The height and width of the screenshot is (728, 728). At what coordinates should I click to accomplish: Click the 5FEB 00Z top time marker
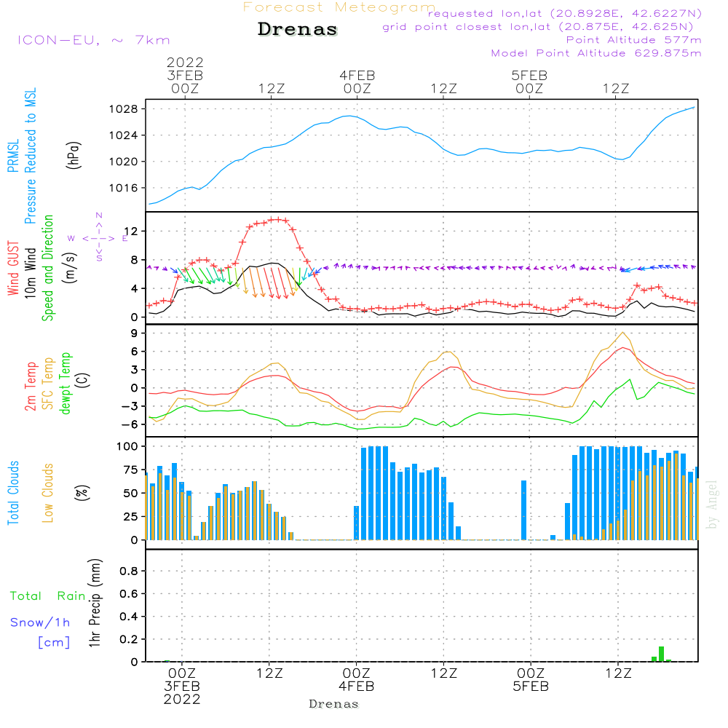pos(529,82)
